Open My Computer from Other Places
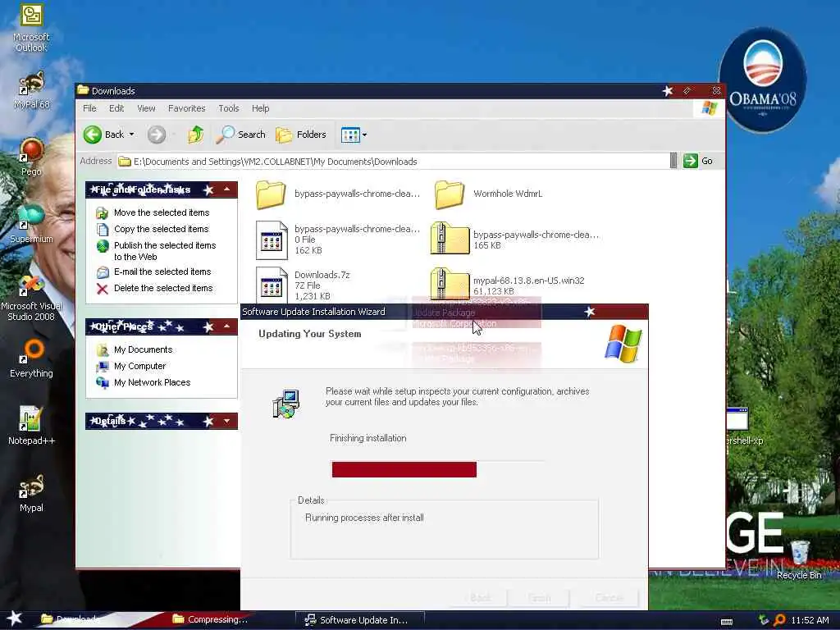 (139, 367)
